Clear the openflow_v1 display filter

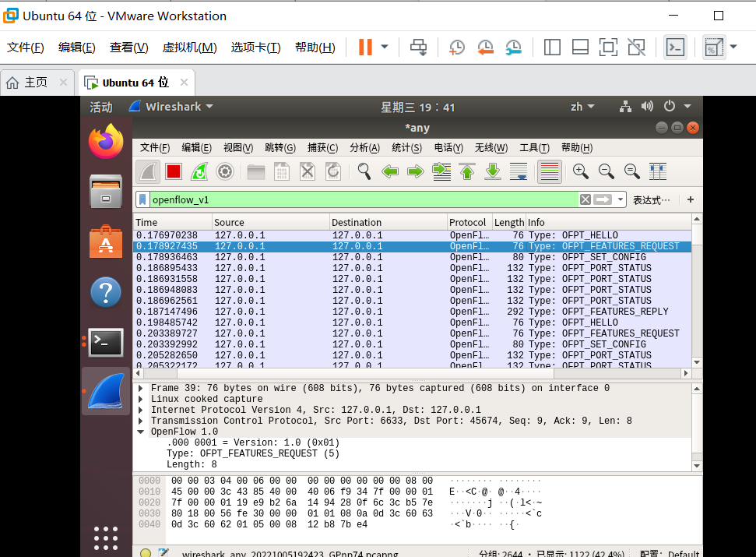click(x=585, y=199)
